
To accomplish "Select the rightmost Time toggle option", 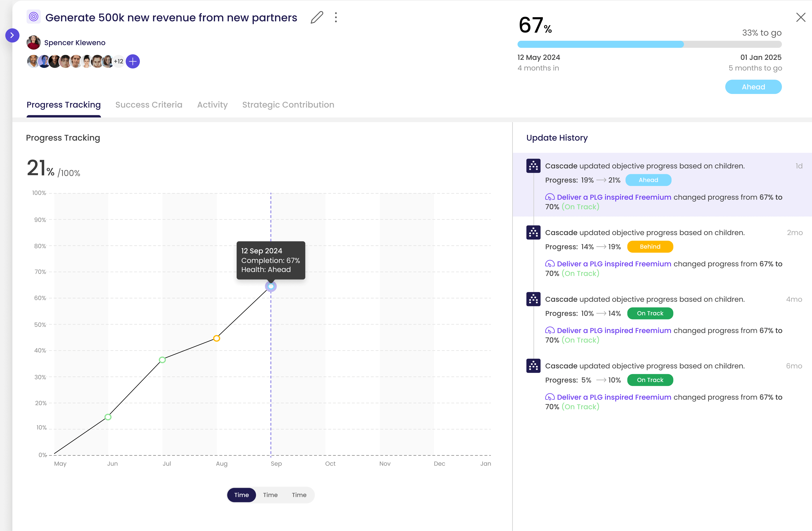I will (x=299, y=495).
